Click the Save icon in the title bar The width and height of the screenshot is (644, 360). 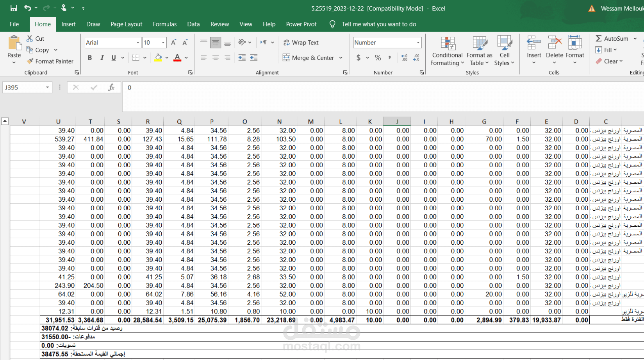(14, 8)
